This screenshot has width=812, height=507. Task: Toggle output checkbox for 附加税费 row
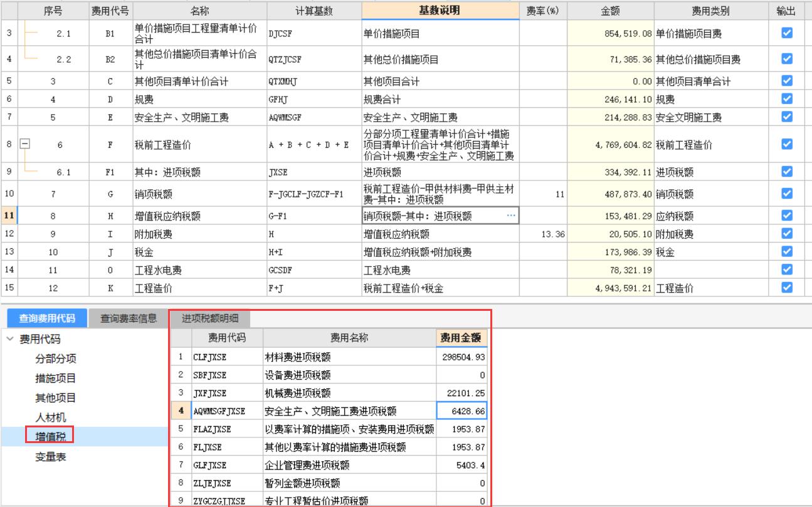click(787, 234)
